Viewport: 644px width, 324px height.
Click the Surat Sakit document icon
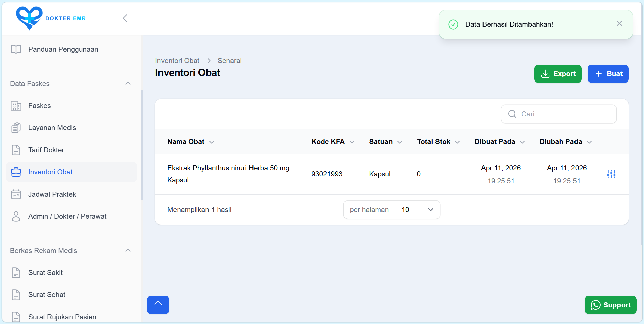[x=16, y=273]
